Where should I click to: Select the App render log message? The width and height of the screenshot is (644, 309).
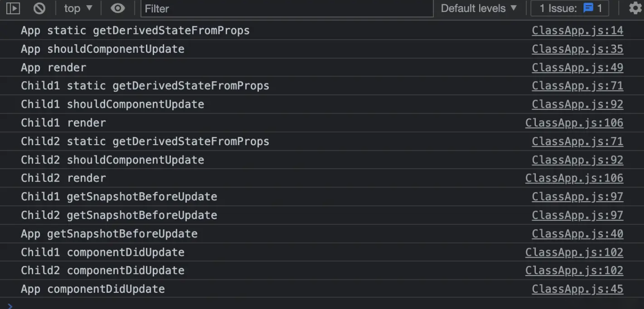pos(54,67)
